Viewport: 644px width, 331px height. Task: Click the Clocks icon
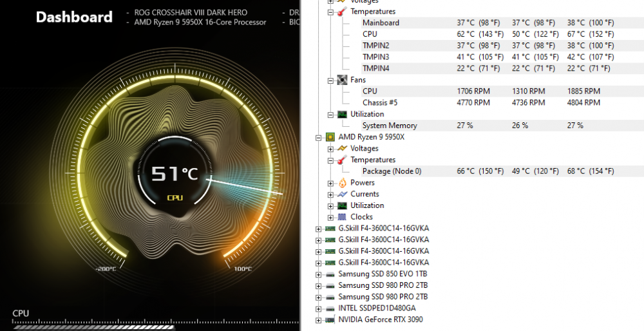point(342,217)
